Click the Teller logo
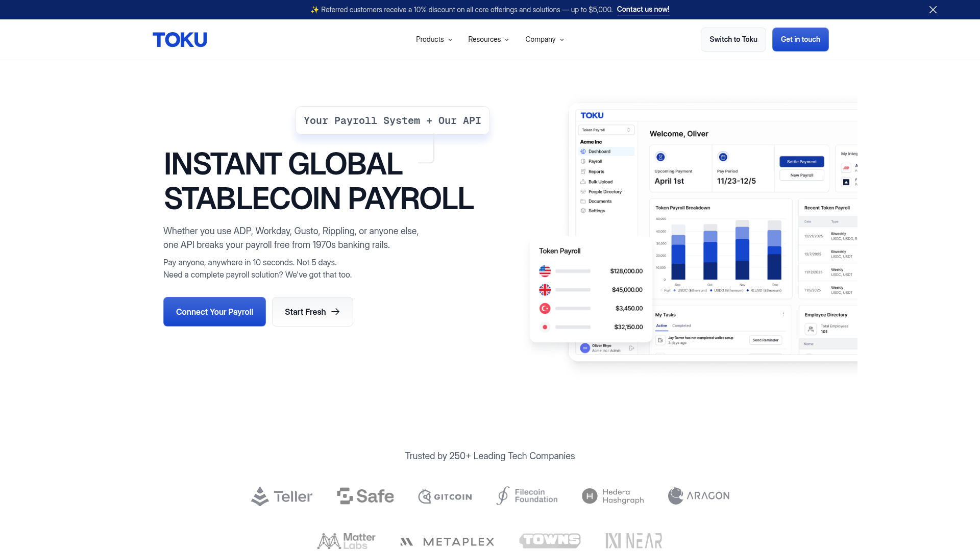980x551 pixels. (281, 496)
